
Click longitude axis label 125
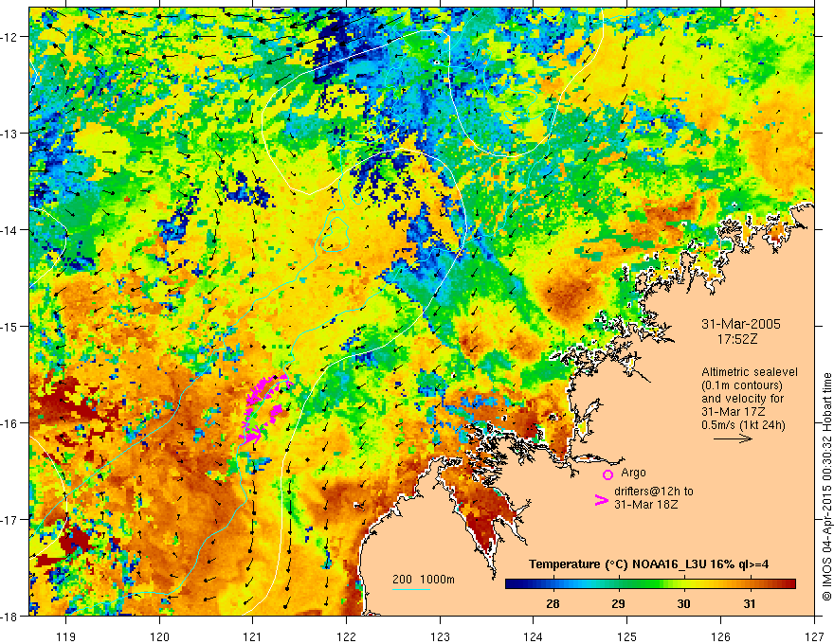[x=627, y=636]
